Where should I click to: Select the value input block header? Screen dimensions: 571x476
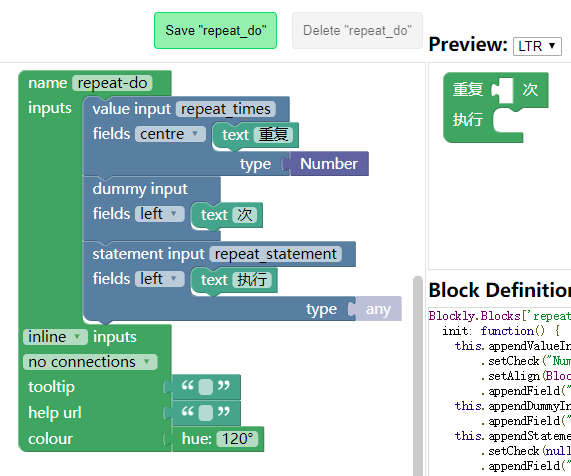click(x=131, y=109)
